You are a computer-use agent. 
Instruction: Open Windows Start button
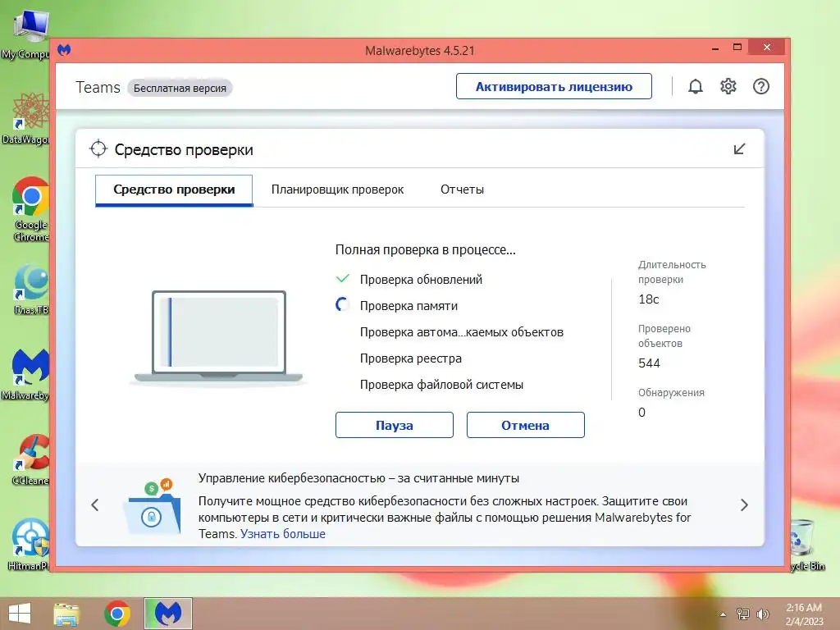(20, 614)
